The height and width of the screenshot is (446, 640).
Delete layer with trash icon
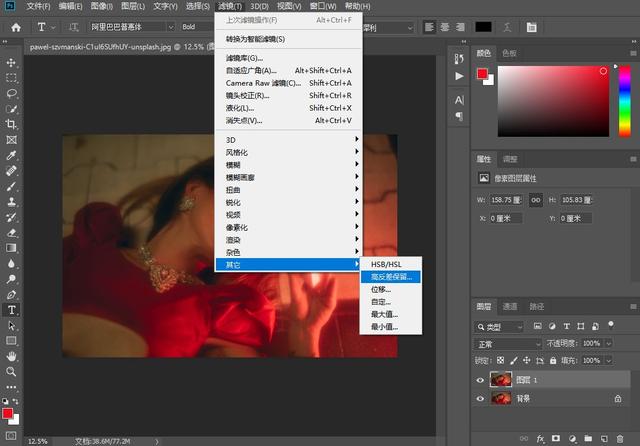620,439
